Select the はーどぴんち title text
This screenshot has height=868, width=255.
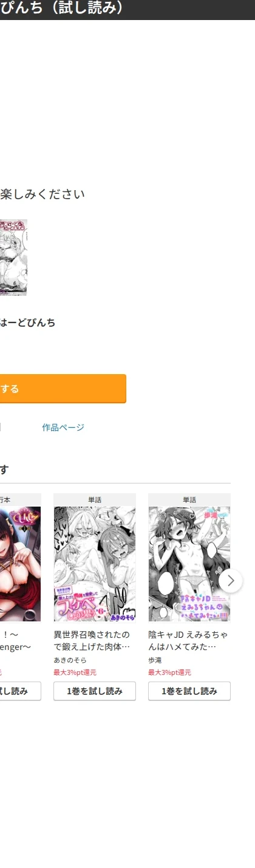[x=27, y=323]
